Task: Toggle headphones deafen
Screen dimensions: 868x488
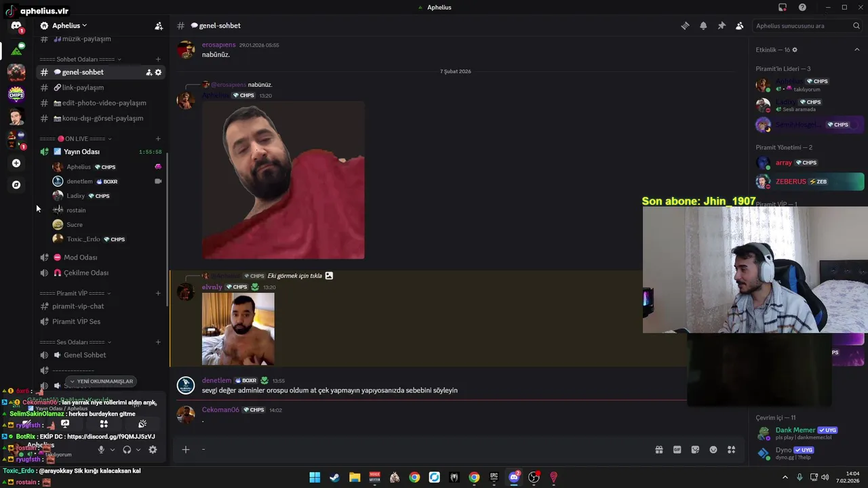Action: pyautogui.click(x=127, y=449)
